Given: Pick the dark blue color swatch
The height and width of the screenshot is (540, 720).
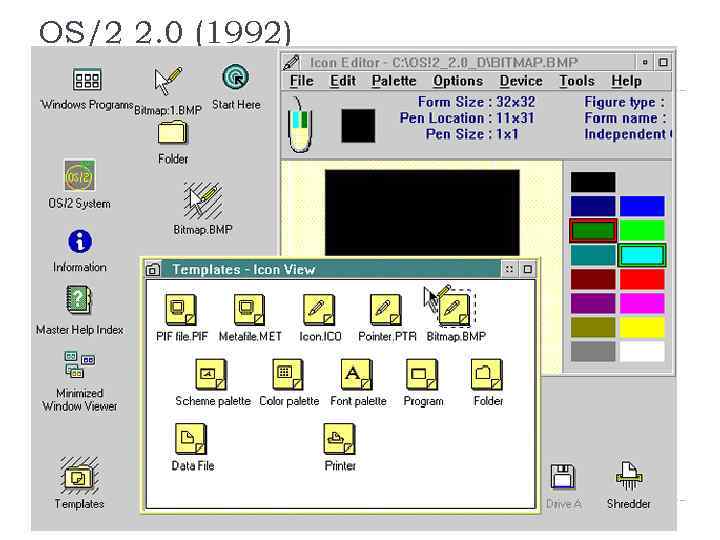Looking at the screenshot, I should 593,206.
